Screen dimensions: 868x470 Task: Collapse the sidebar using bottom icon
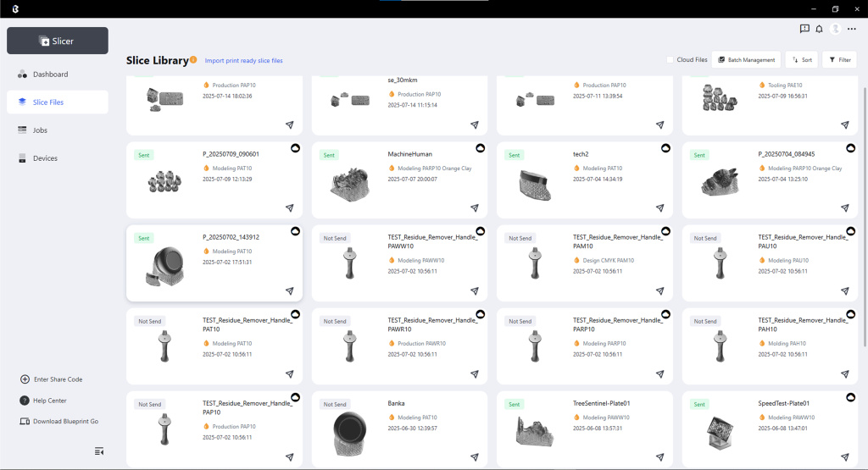point(99,451)
